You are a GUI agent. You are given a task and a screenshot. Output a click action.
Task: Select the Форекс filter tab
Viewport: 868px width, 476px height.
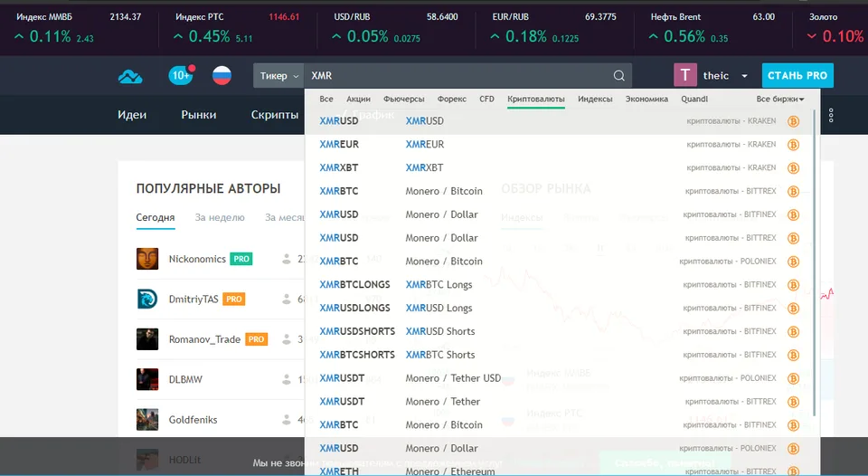tap(452, 100)
